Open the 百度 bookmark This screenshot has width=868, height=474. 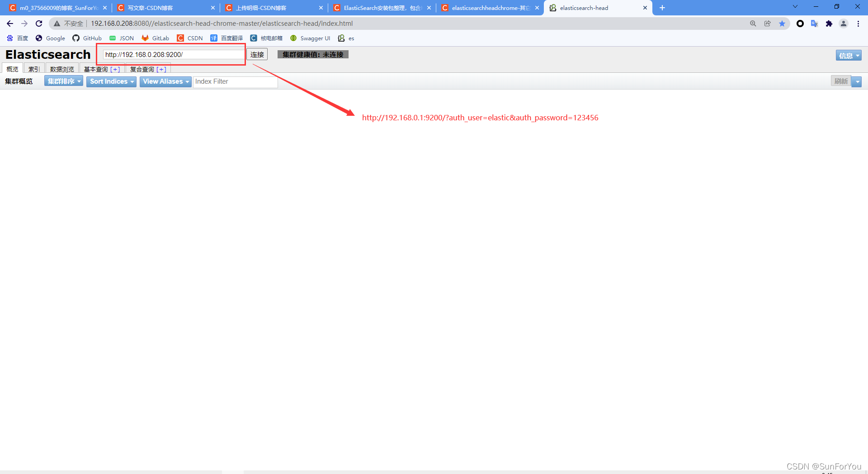point(18,38)
